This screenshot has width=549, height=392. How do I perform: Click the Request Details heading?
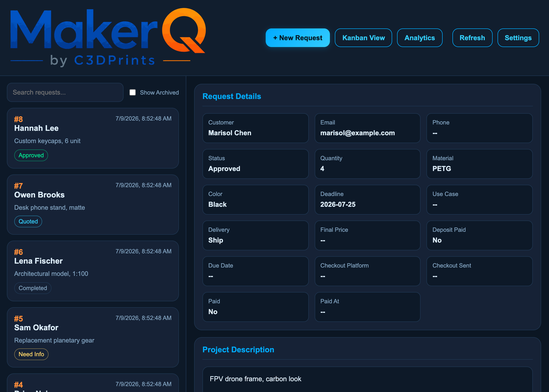point(232,96)
